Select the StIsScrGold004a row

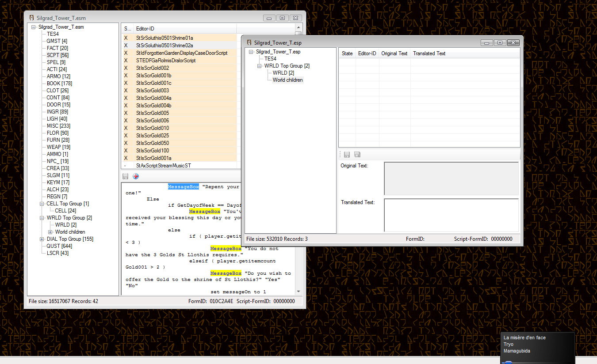179,98
